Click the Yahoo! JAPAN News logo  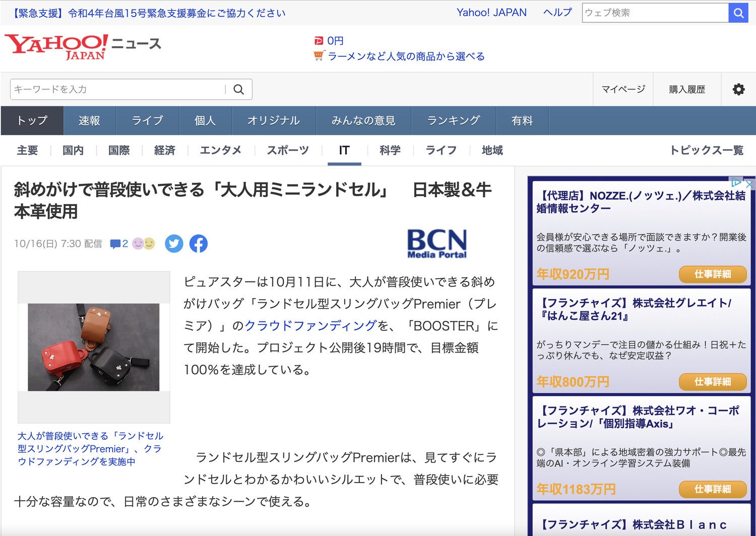(83, 47)
